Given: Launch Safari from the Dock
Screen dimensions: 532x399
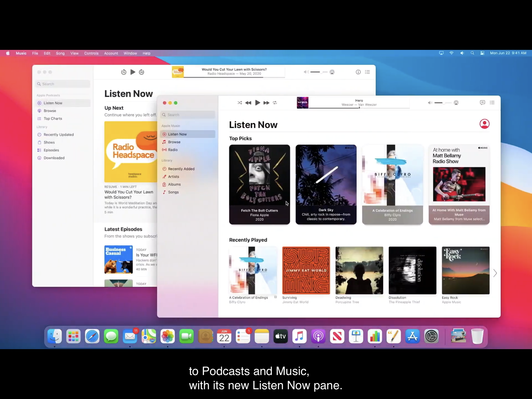Looking at the screenshot, I should [x=92, y=336].
